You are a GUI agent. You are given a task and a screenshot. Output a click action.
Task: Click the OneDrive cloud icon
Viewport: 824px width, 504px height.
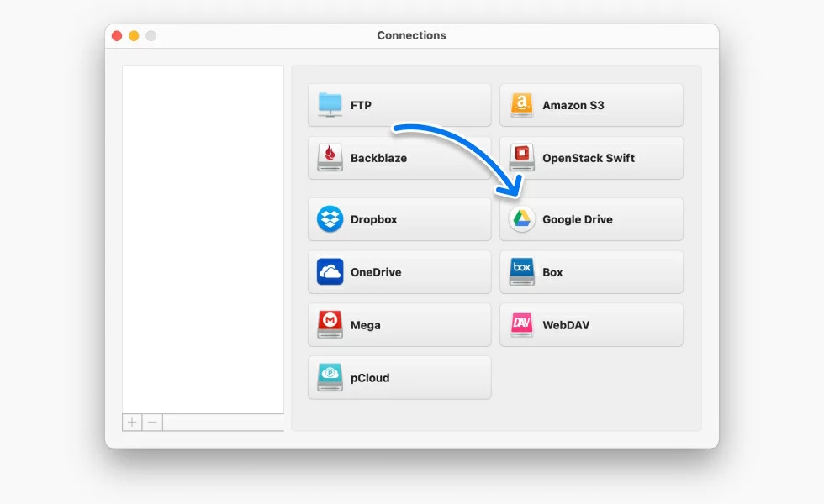330,272
